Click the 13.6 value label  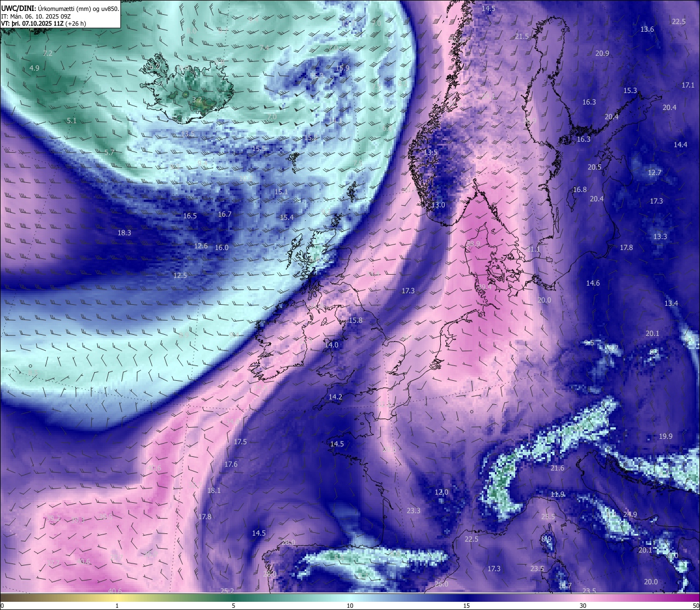pos(647,29)
